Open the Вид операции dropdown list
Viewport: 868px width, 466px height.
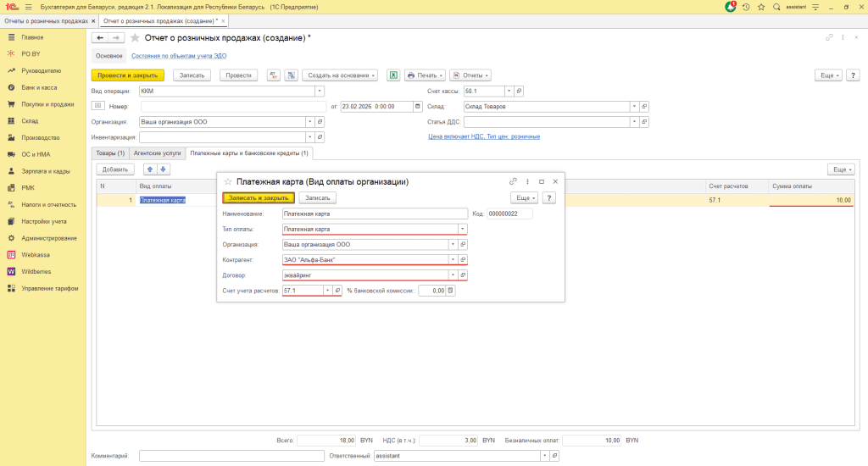[320, 91]
